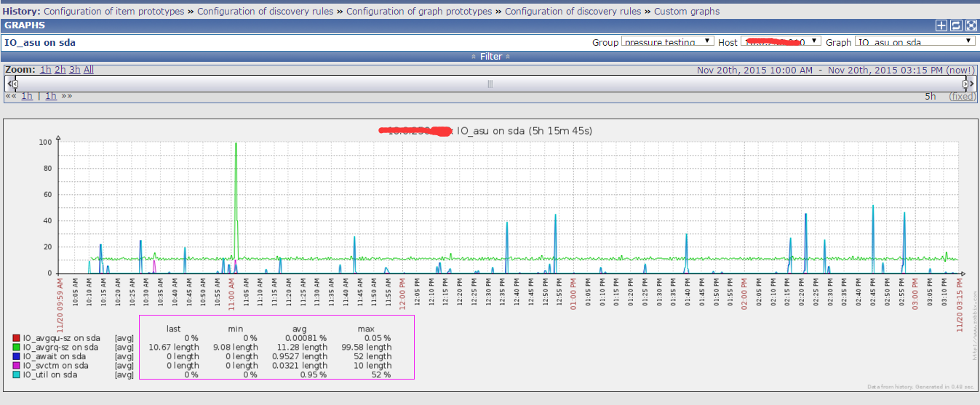Viewport: 980px width, 405px height.
Task: Move back 1h using left 1h link
Action: click(27, 96)
